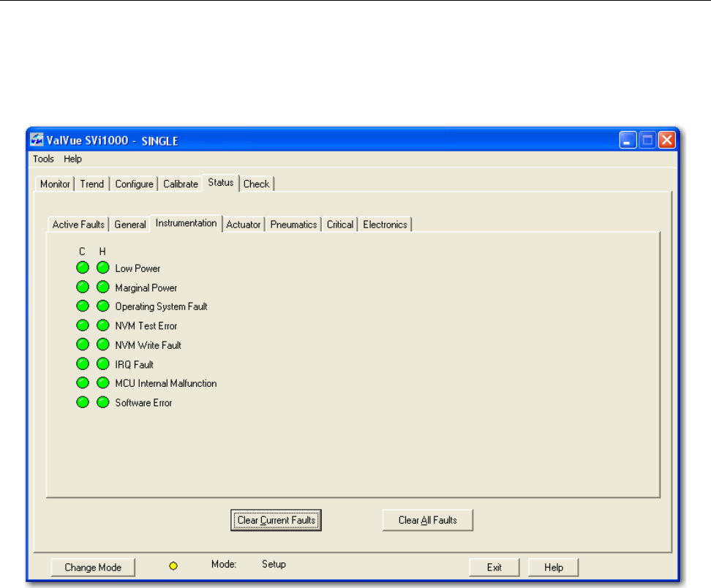Screen dimensions: 711x588
Task: Click the 'Software Error' label
Action: (x=144, y=403)
